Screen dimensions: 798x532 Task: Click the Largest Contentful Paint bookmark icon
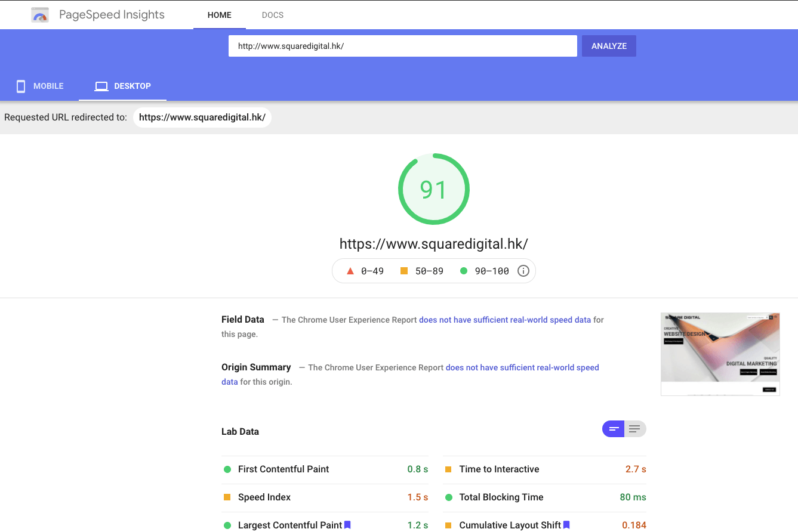coord(347,525)
